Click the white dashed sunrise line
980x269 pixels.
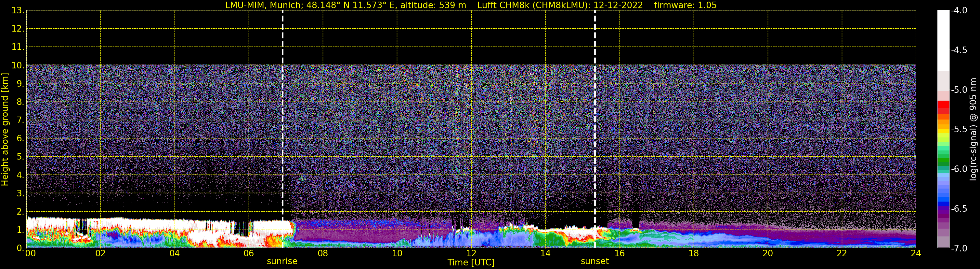(x=282, y=114)
